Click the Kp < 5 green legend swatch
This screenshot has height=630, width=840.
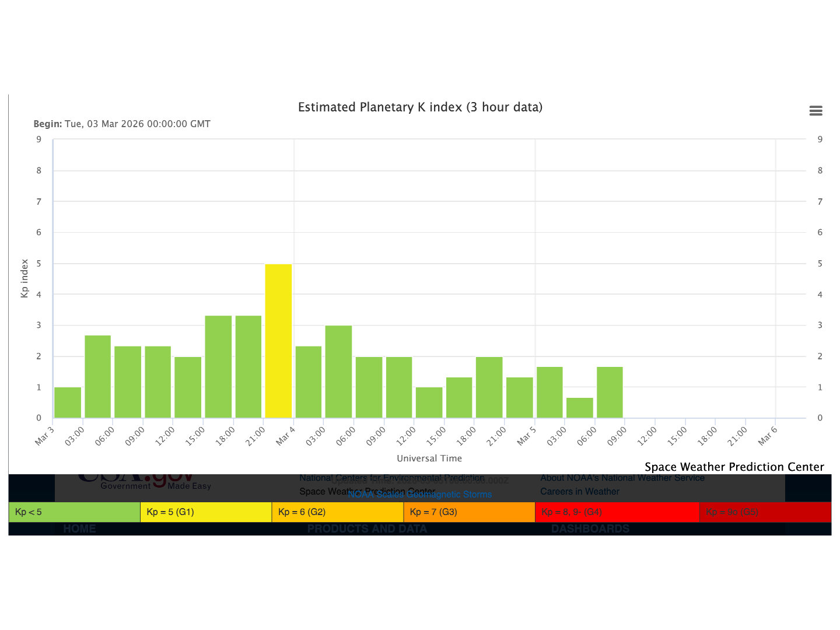pos(75,512)
